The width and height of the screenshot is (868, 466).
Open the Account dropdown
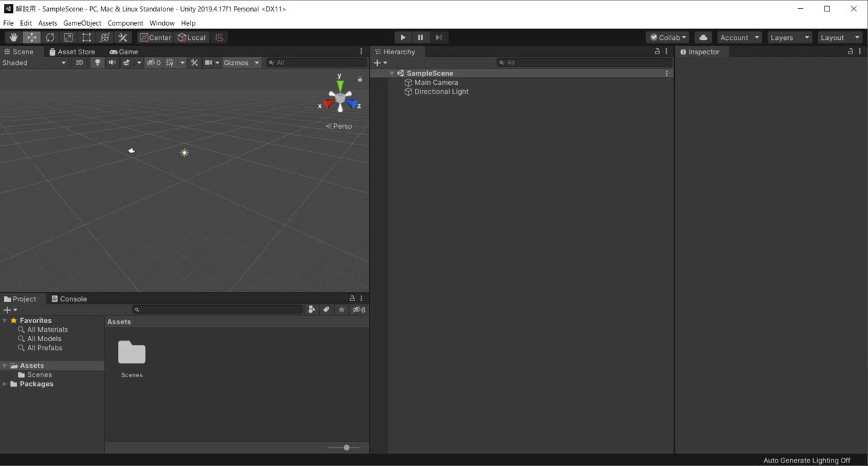[x=739, y=37]
